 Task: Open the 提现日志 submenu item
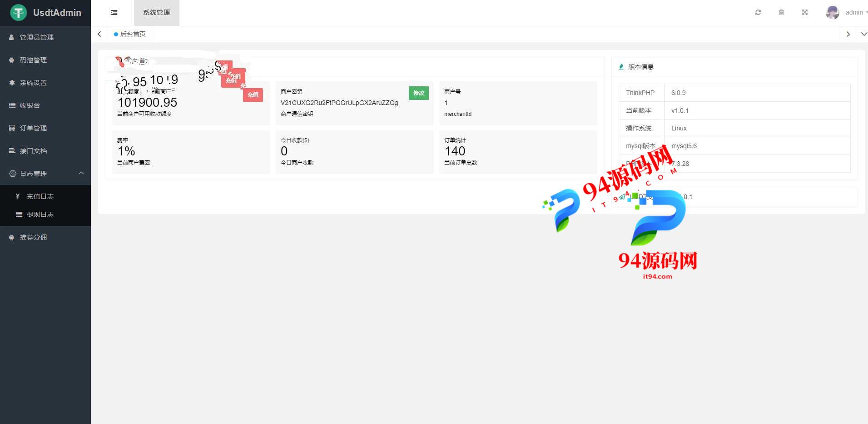click(x=45, y=214)
